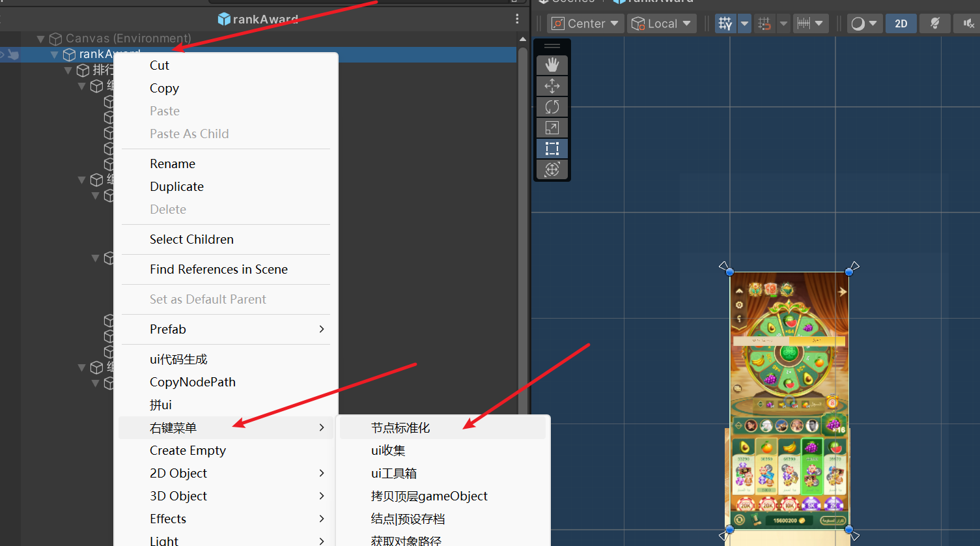Image resolution: width=980 pixels, height=546 pixels.
Task: Select the Rotate tool
Action: click(x=552, y=107)
